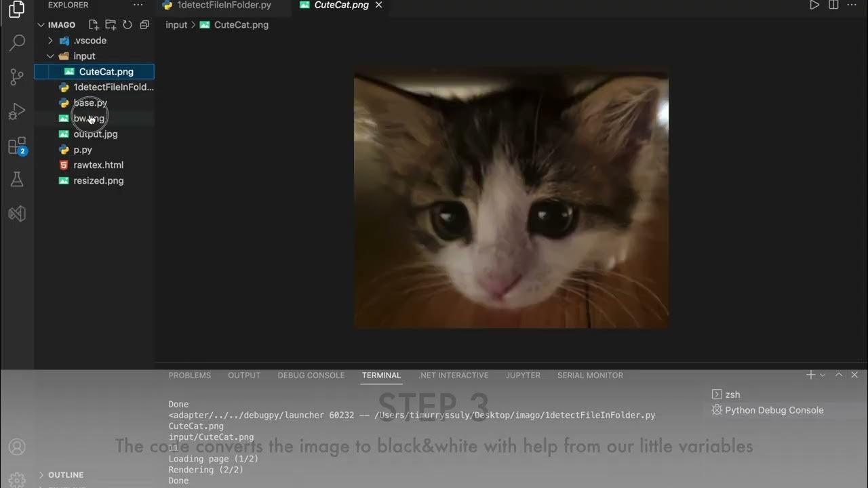868x488 pixels.
Task: Open the Explorer view in activity bar
Action: (x=17, y=9)
